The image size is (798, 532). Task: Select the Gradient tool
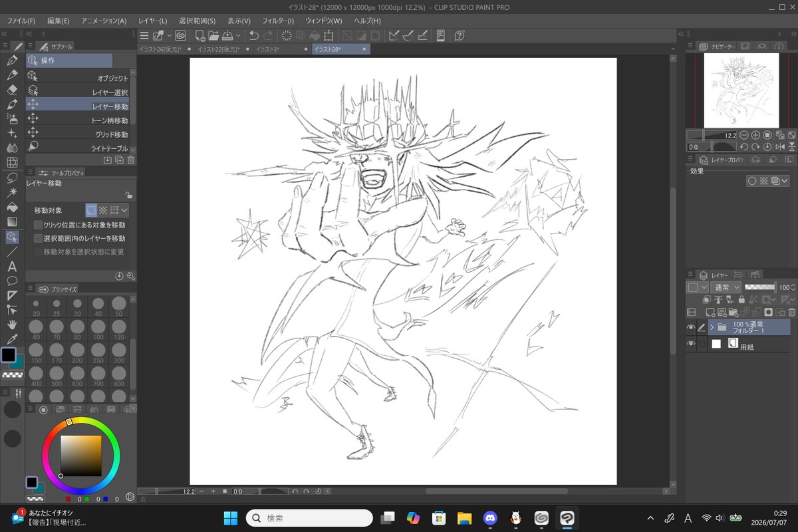tap(12, 221)
